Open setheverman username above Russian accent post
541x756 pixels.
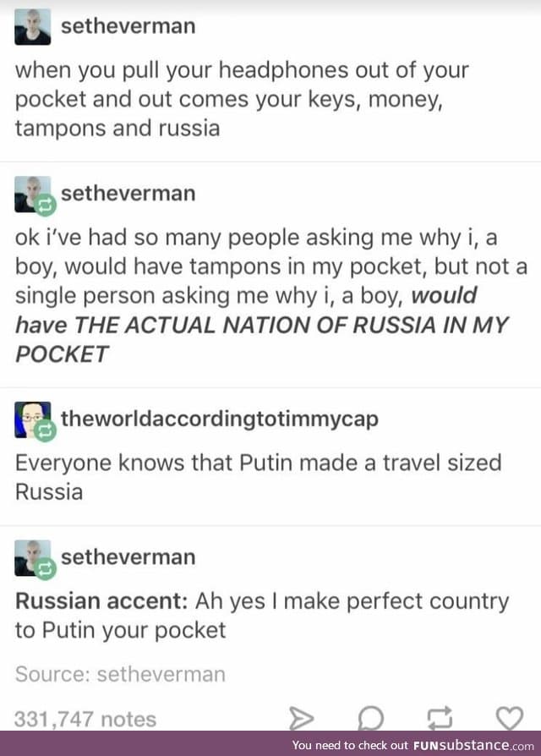[x=128, y=557]
